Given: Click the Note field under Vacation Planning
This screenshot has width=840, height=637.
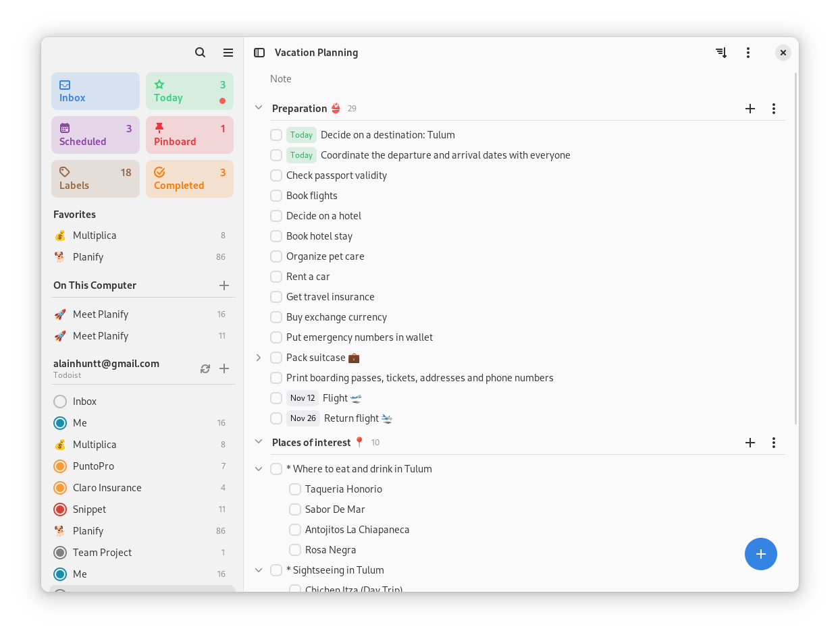Looking at the screenshot, I should click(x=281, y=79).
